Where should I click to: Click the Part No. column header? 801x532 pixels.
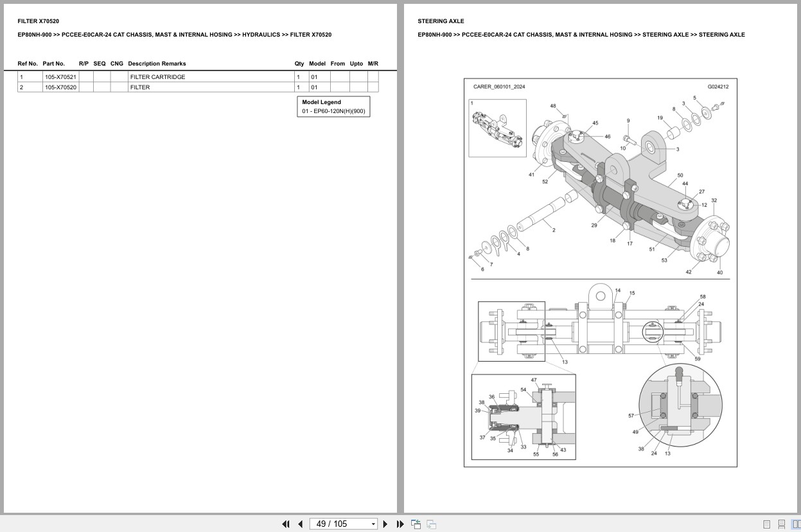tap(54, 64)
